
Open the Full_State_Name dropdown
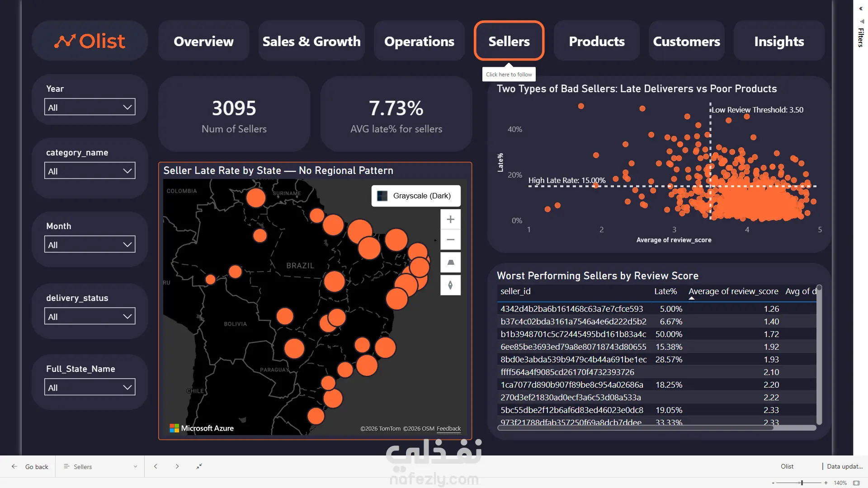point(90,387)
